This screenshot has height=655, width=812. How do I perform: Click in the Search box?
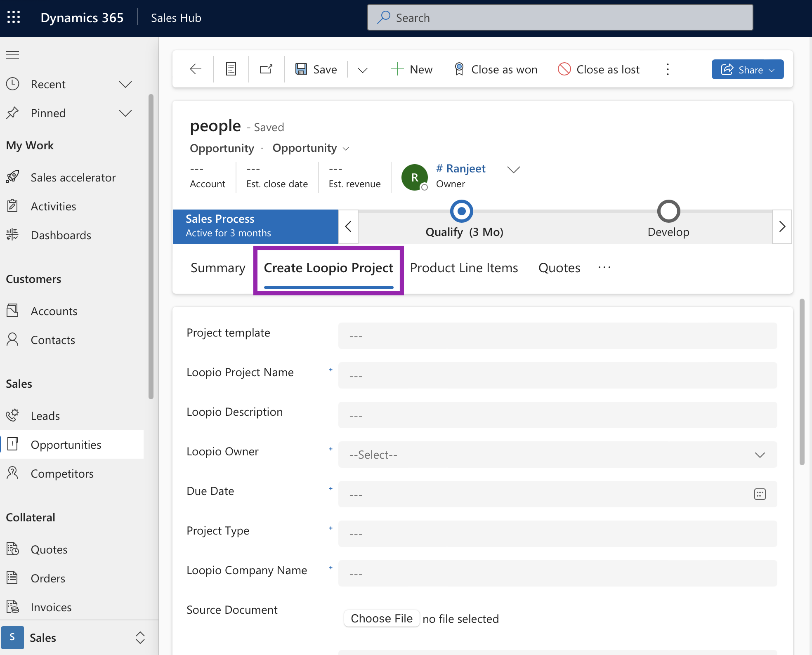coord(560,17)
